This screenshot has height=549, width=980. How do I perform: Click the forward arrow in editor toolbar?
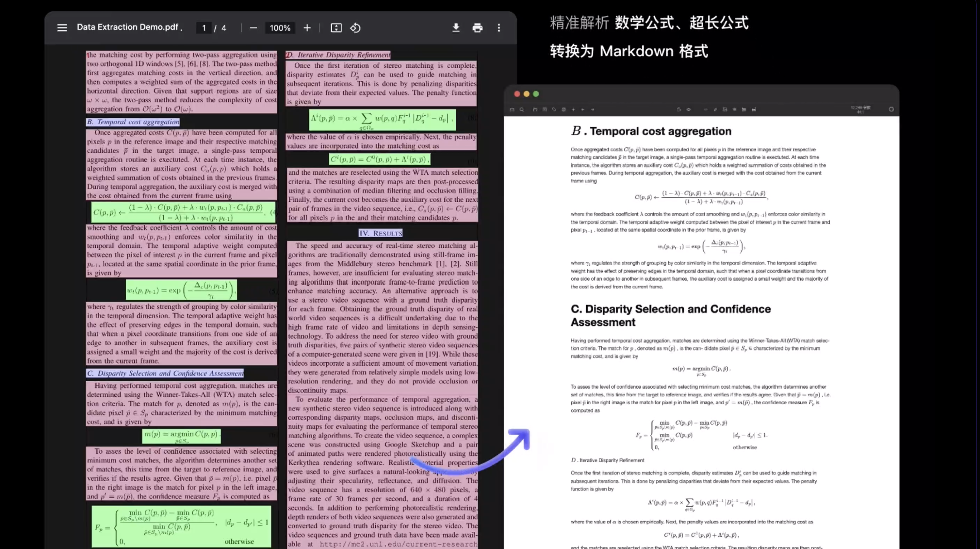tap(593, 109)
